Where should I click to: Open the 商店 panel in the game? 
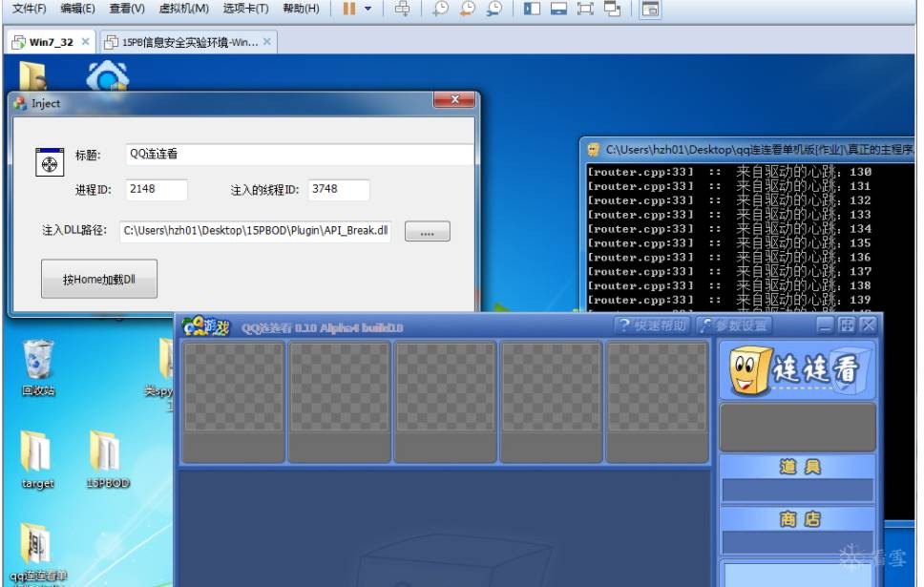(x=799, y=519)
